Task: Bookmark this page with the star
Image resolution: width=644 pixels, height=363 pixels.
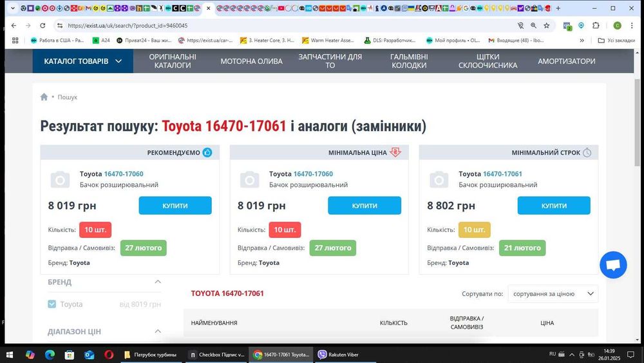Action: click(x=547, y=26)
